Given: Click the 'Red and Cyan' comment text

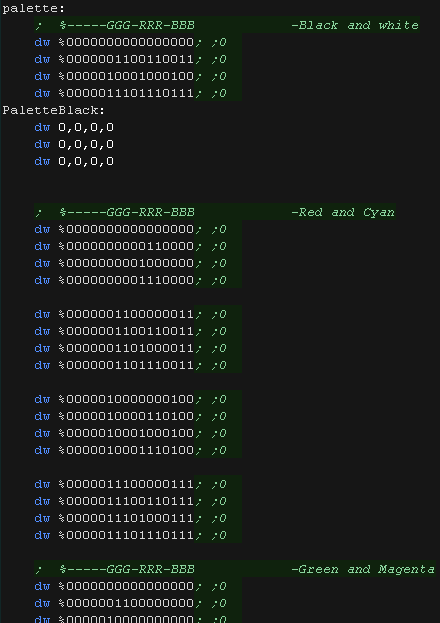Looking at the screenshot, I should point(343,212).
